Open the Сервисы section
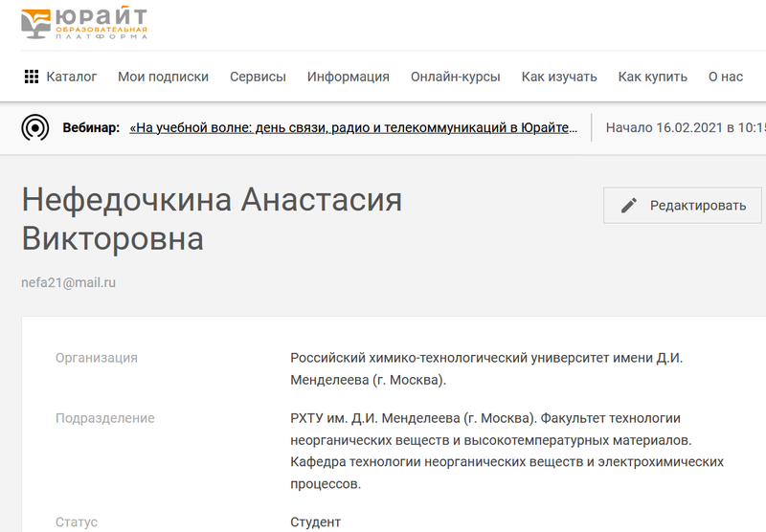Viewport: 766px width, 532px height. tap(258, 78)
